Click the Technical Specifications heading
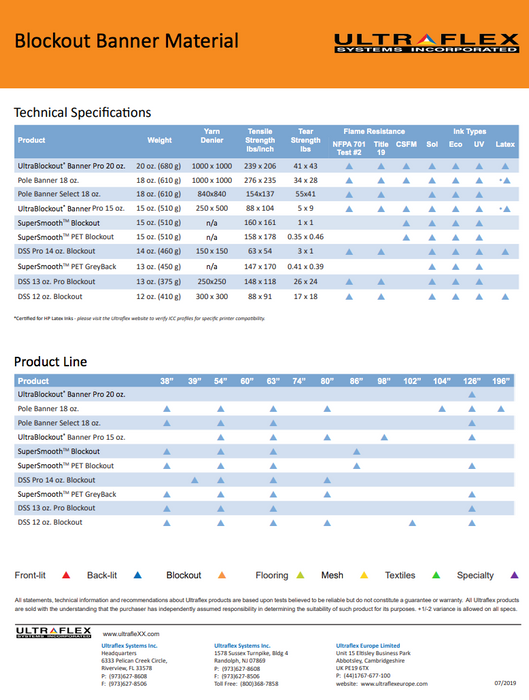 tap(83, 112)
